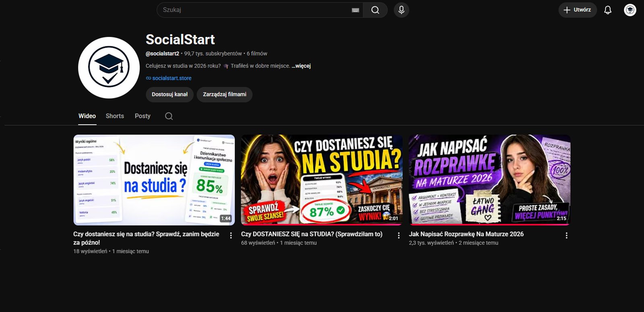Open options for 'Jak Napisać Rozprawkę' video

(566, 236)
